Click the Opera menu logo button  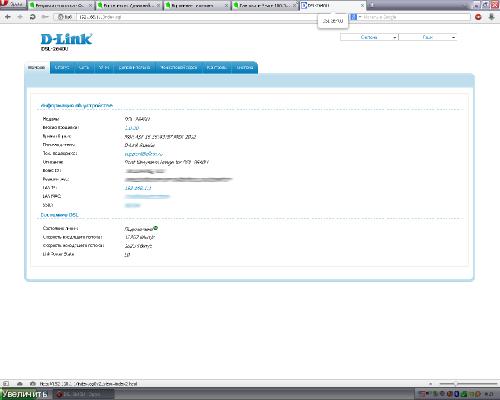click(x=13, y=4)
